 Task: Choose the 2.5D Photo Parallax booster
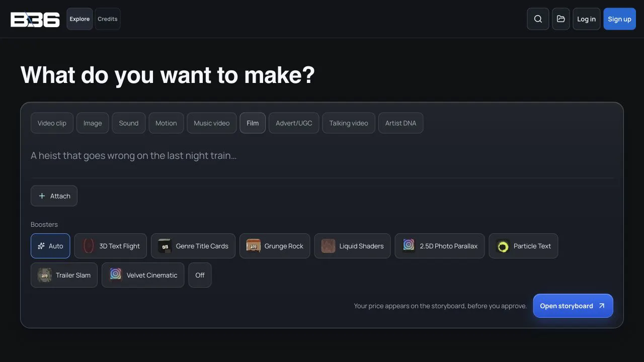click(x=440, y=246)
